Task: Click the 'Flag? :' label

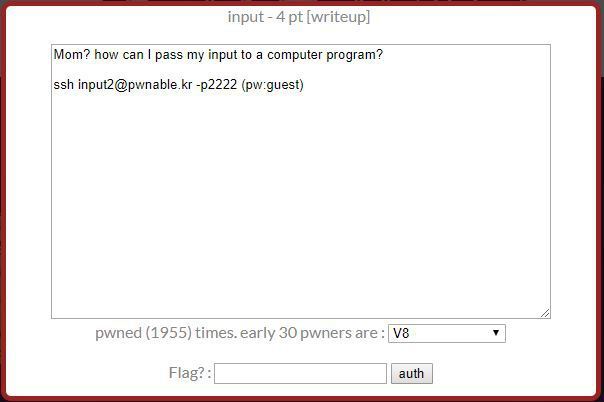Action: click(190, 373)
